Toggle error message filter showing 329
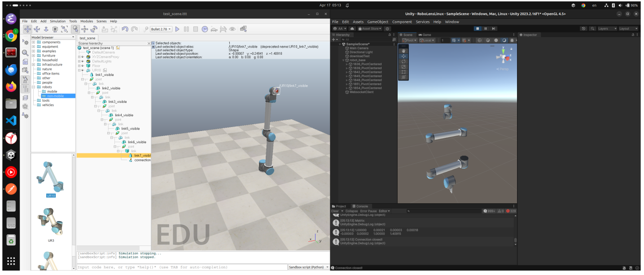This screenshot has width=644, height=275. (511, 211)
